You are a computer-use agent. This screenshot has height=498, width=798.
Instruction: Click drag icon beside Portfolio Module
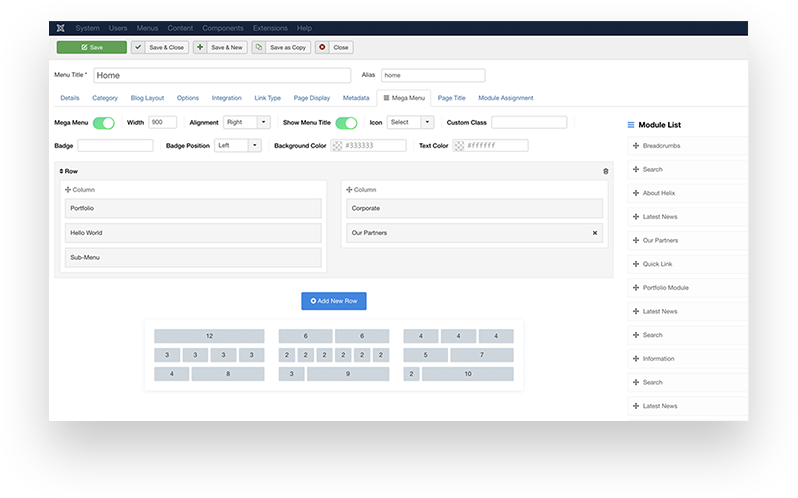636,288
